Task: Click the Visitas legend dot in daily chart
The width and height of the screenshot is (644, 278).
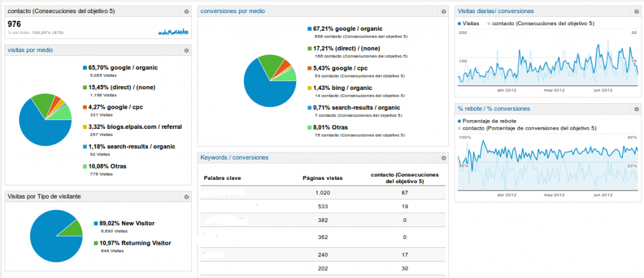Action: pyautogui.click(x=459, y=23)
